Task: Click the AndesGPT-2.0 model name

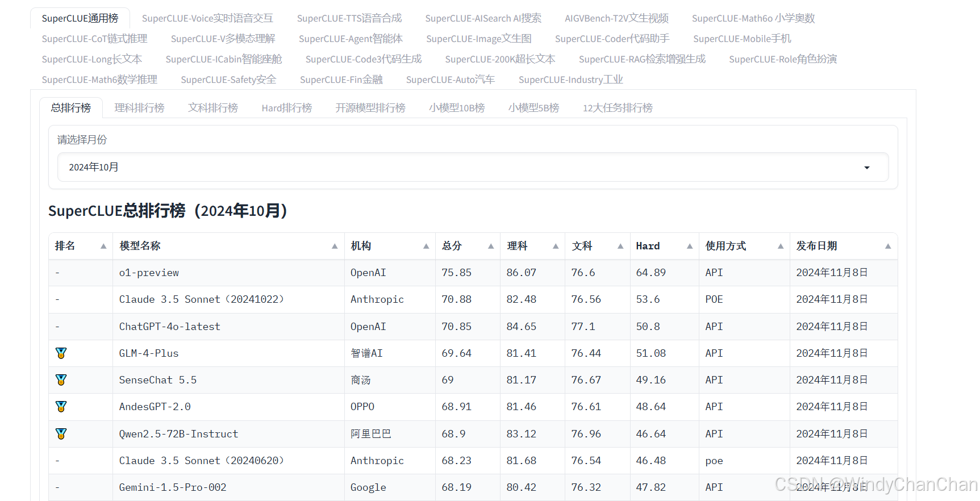Action: click(155, 407)
